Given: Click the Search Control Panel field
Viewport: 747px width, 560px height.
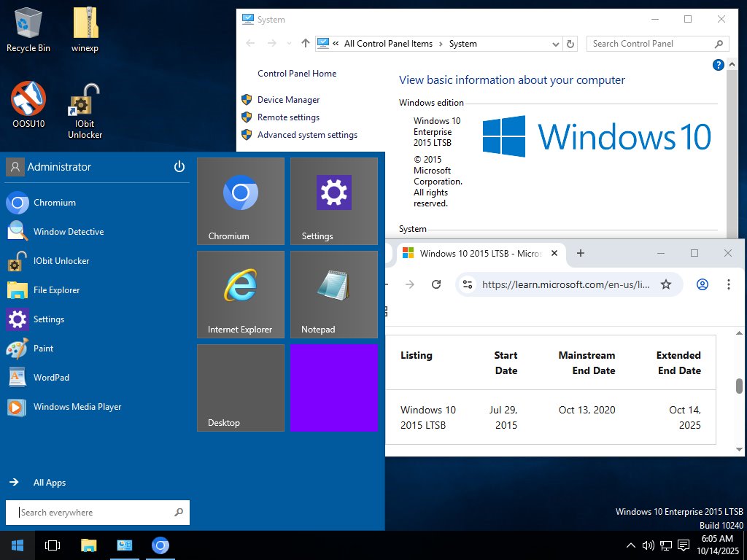Looking at the screenshot, I should (657, 44).
